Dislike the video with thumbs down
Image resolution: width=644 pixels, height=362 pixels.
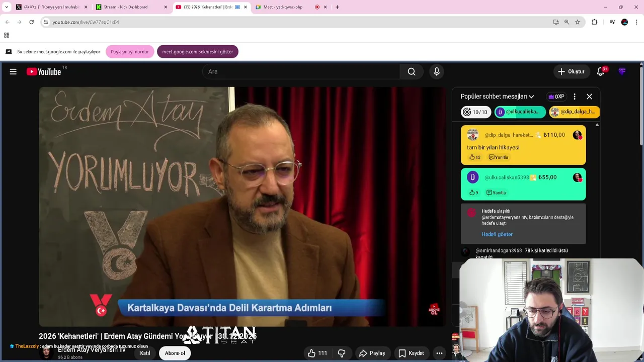[x=342, y=353]
